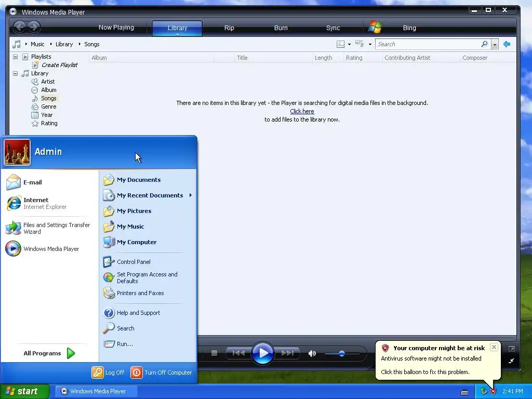Screen dimensions: 532x399
Task: Click the Windows logo icon beside Bing tab
Action: click(x=375, y=27)
